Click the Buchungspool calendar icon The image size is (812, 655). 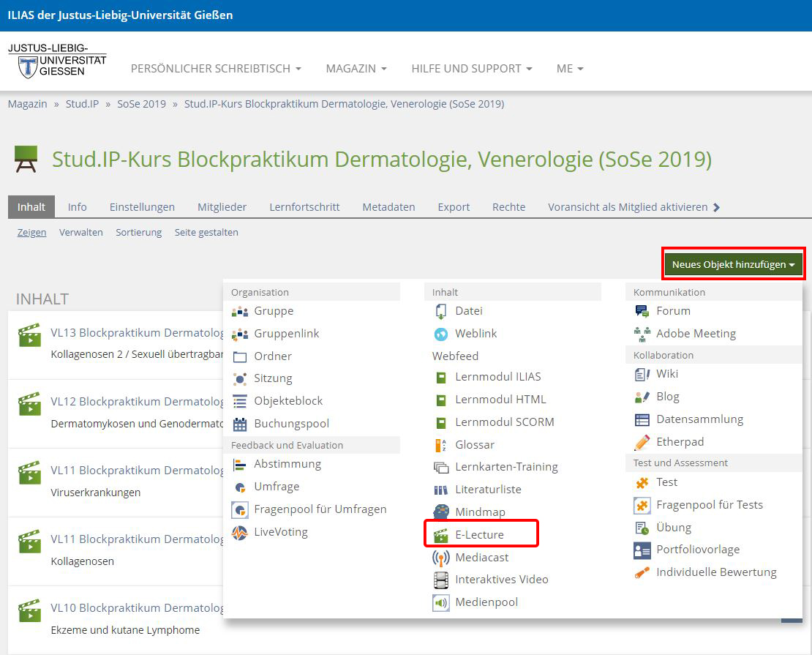pyautogui.click(x=240, y=424)
